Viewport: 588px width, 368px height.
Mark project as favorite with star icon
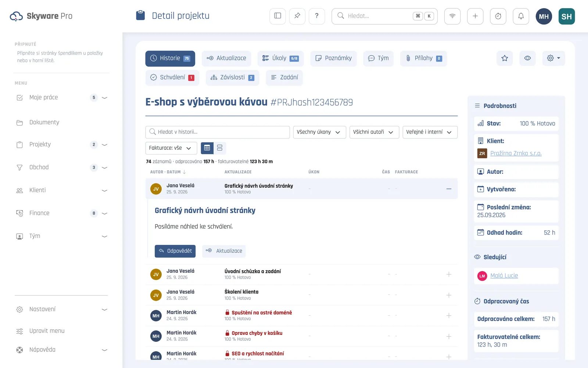point(505,58)
